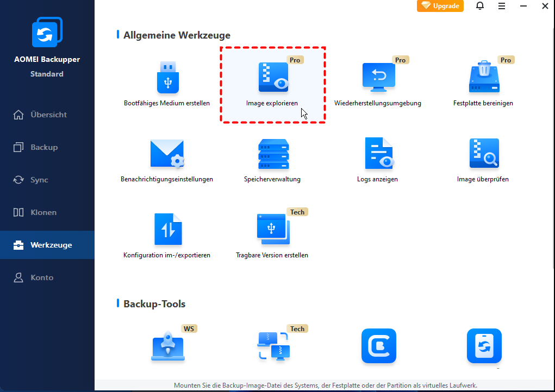Screen dimensions: 555x392
Task: Open the Wiederherstellungsumgebung monitor icon
Action: pyautogui.click(x=379, y=77)
